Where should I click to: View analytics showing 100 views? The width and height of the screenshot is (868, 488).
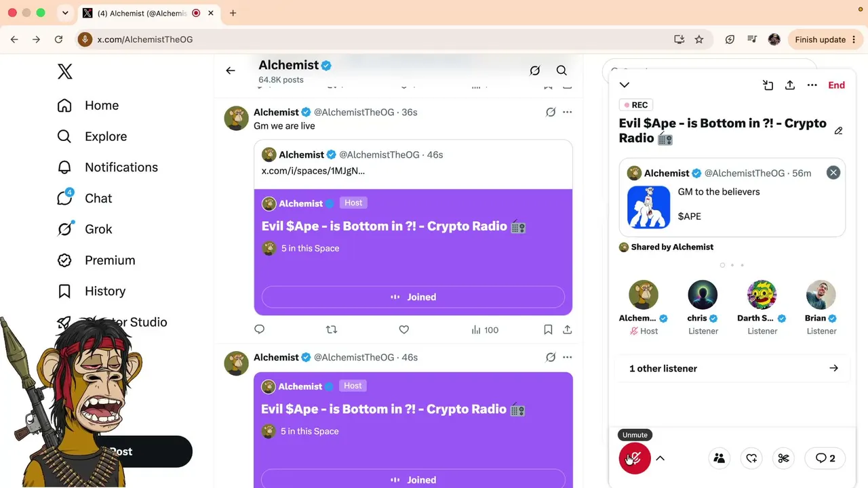[485, 330]
